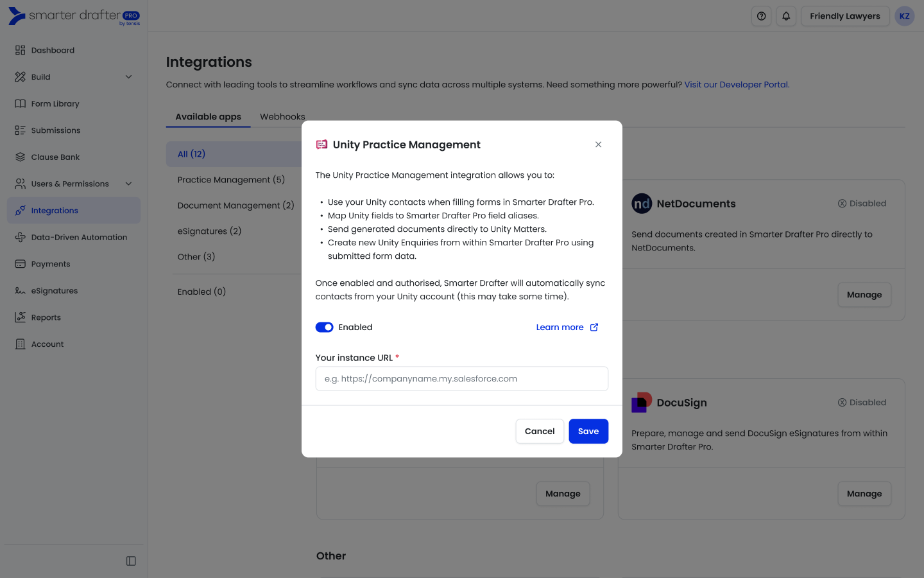Click the Learn more external link

[567, 328]
